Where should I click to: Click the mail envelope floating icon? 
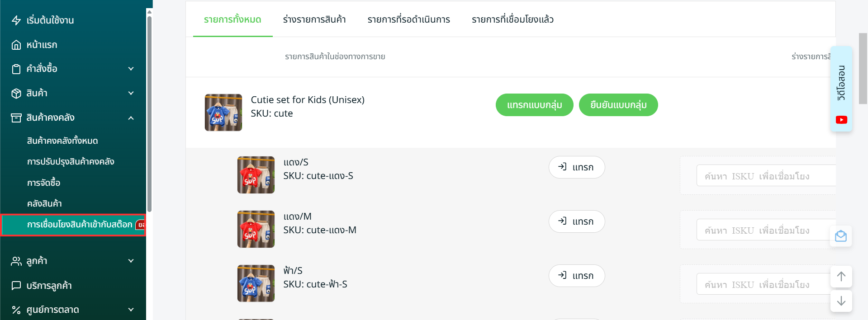pyautogui.click(x=841, y=236)
